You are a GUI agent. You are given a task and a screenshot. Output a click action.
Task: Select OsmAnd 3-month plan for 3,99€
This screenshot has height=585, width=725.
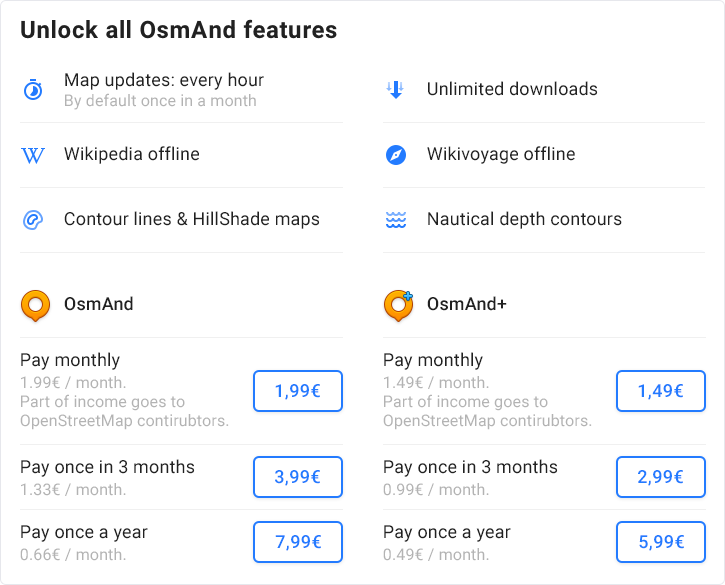click(298, 477)
